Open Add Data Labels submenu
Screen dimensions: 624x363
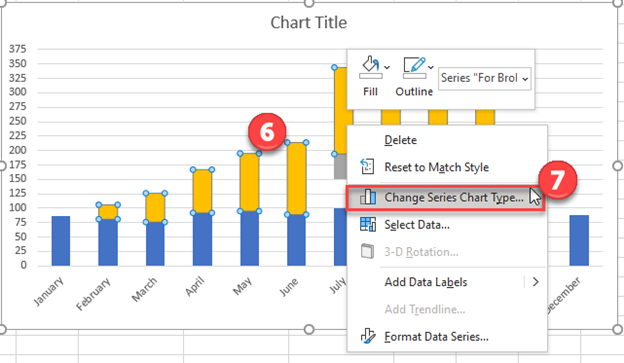(447, 282)
